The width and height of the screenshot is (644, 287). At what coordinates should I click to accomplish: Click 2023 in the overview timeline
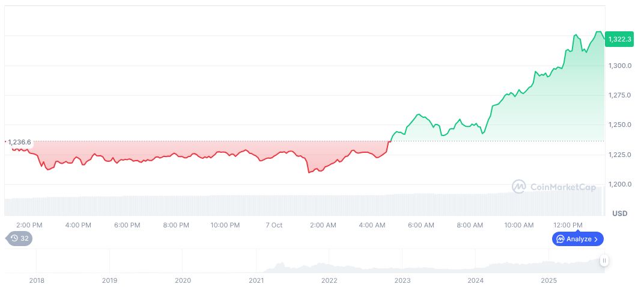[x=402, y=280]
